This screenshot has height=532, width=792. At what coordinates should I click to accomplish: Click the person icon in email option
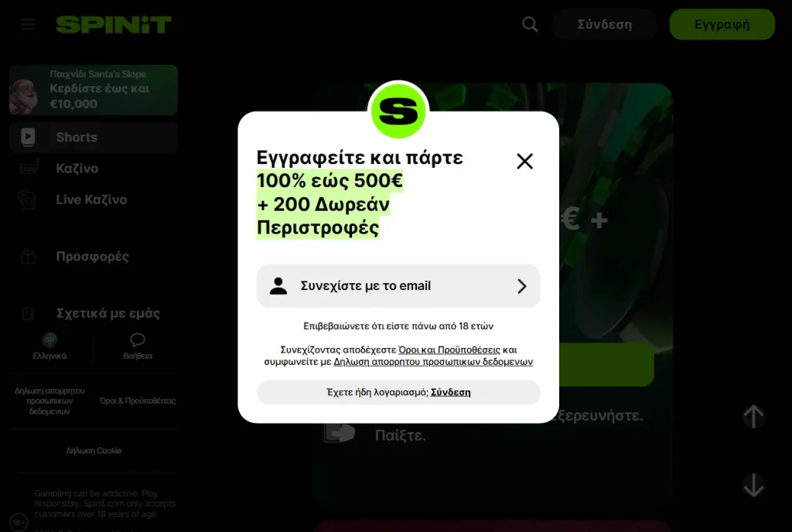point(278,285)
